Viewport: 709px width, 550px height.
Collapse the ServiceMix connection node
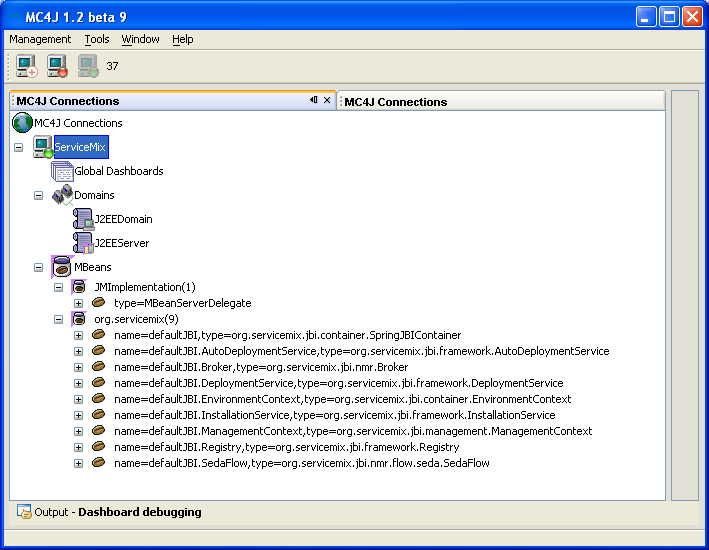point(19,147)
